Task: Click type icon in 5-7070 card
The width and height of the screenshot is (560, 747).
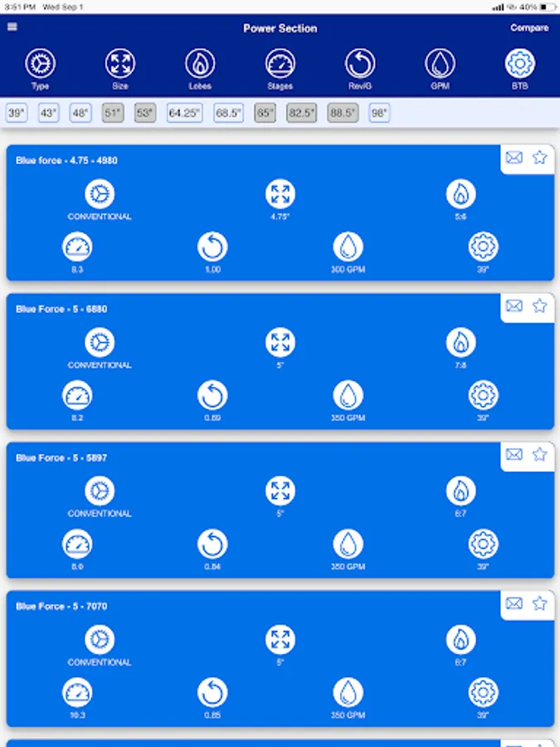Action: point(100,640)
